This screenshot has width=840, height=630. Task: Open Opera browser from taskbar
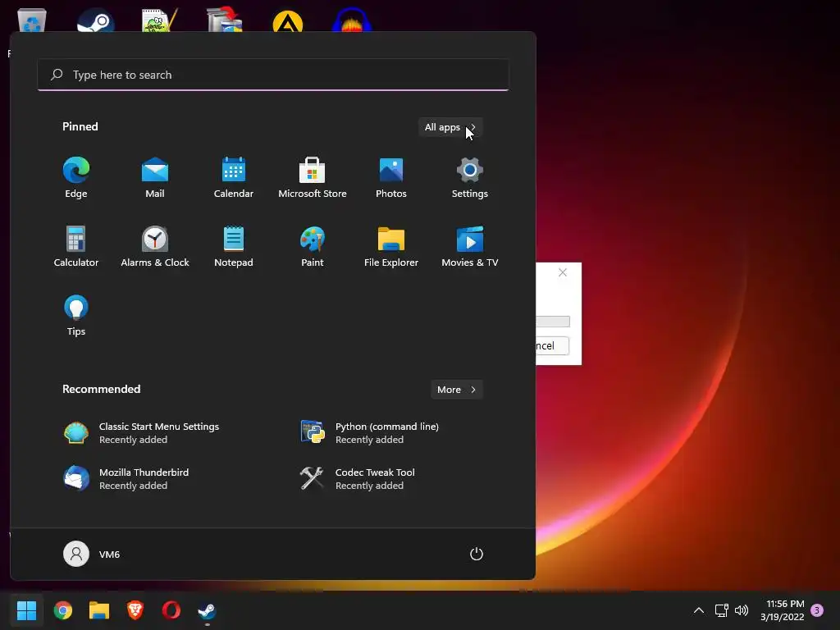[x=171, y=610]
